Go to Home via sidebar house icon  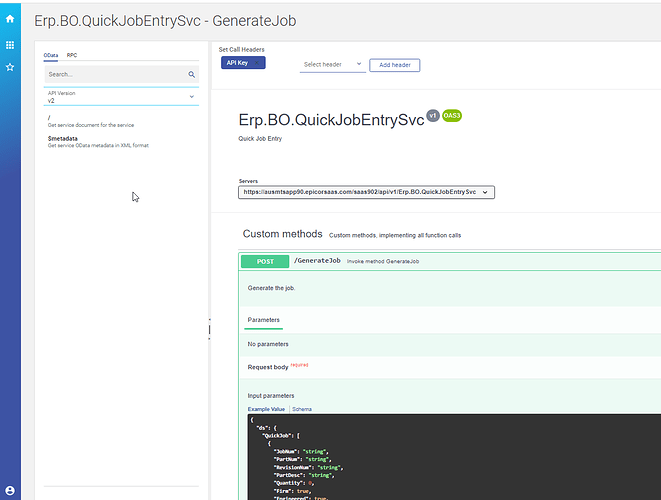(x=10, y=19)
